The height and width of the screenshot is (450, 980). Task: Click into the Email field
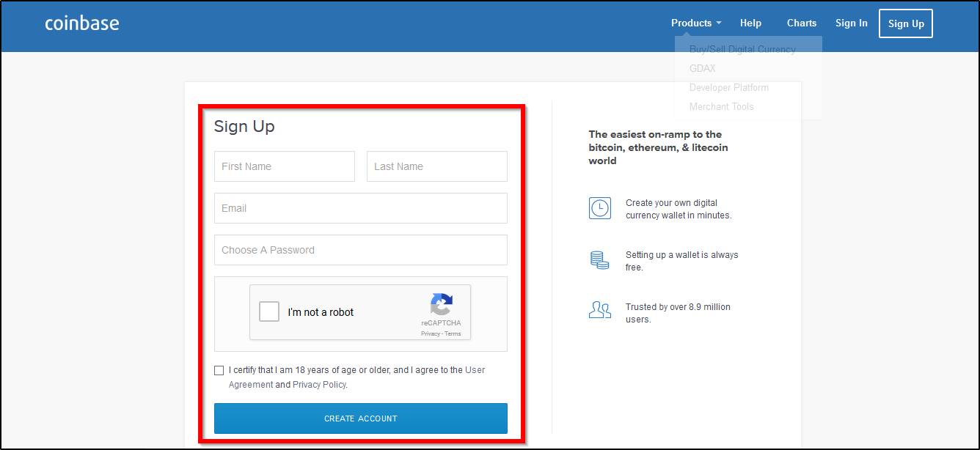tap(361, 208)
